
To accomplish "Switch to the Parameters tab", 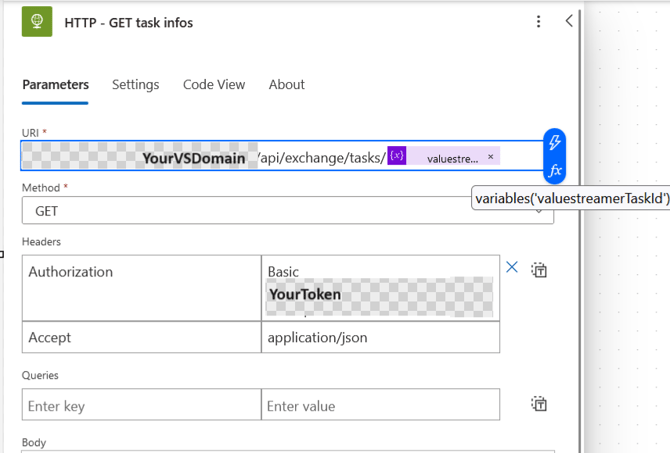I will coord(55,85).
